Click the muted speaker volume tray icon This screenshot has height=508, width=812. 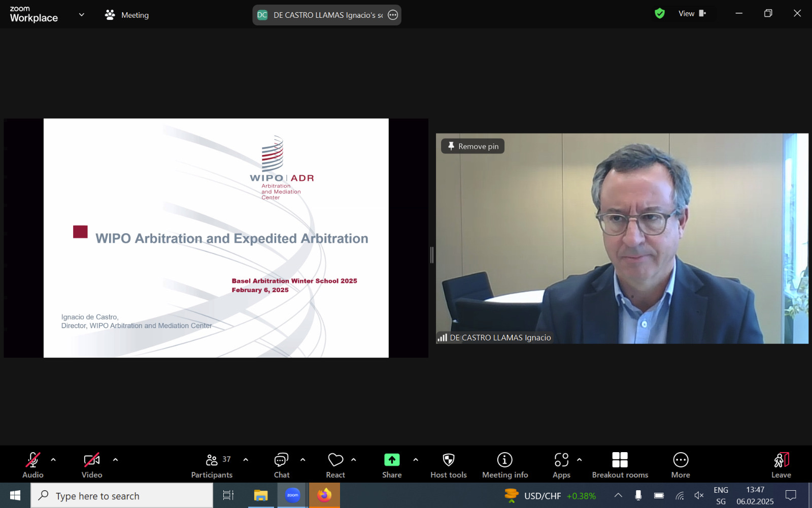pyautogui.click(x=699, y=495)
